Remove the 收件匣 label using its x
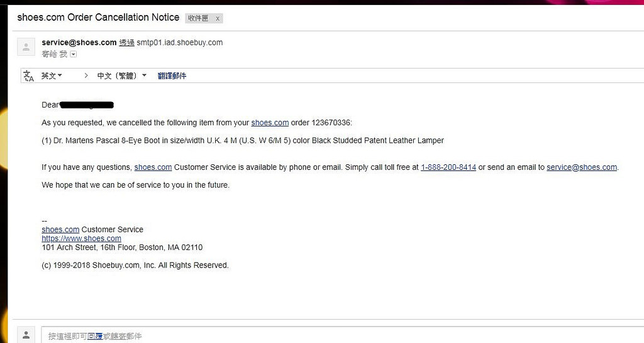The width and height of the screenshot is (644, 343). (218, 18)
